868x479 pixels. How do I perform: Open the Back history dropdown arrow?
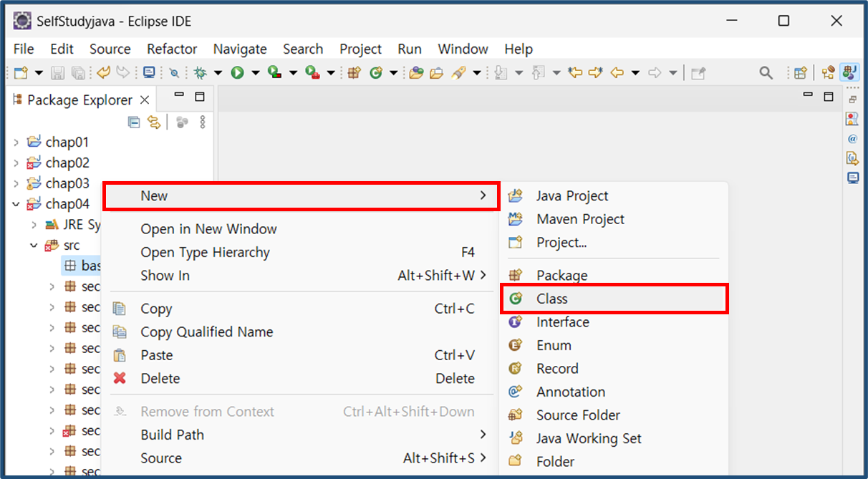click(x=635, y=72)
